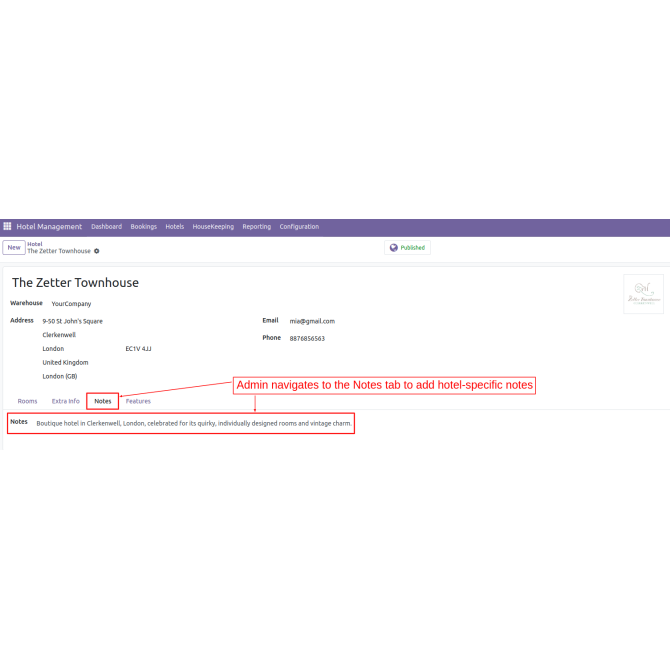Viewport: 670px width, 670px height.
Task: Open the Dashboard menu
Action: tap(106, 226)
